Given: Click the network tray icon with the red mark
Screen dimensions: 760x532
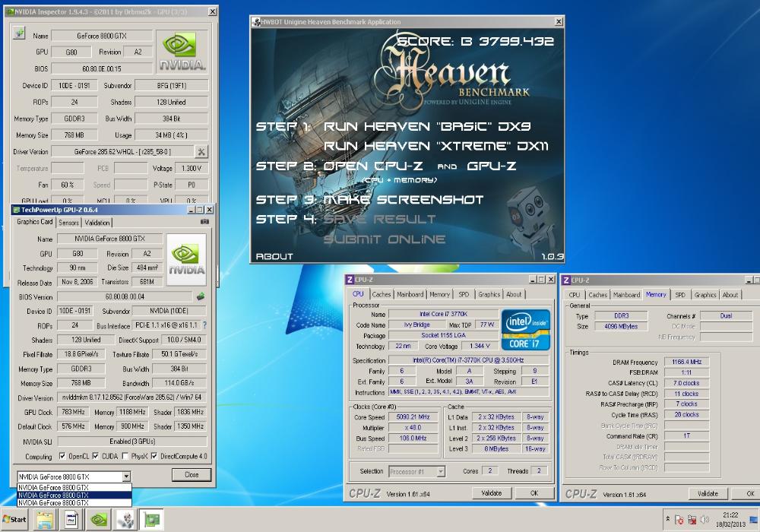Looking at the screenshot, I should [692, 520].
